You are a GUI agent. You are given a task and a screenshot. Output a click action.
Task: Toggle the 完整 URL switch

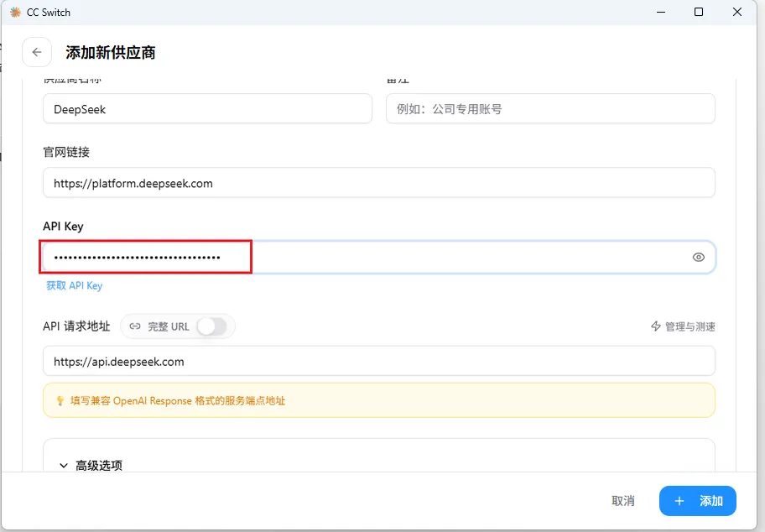tap(211, 326)
